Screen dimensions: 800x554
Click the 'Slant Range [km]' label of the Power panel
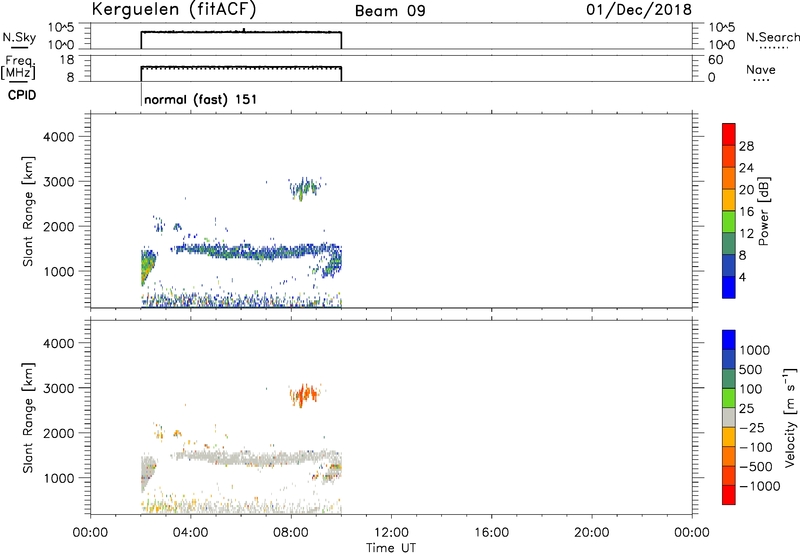pos(28,211)
